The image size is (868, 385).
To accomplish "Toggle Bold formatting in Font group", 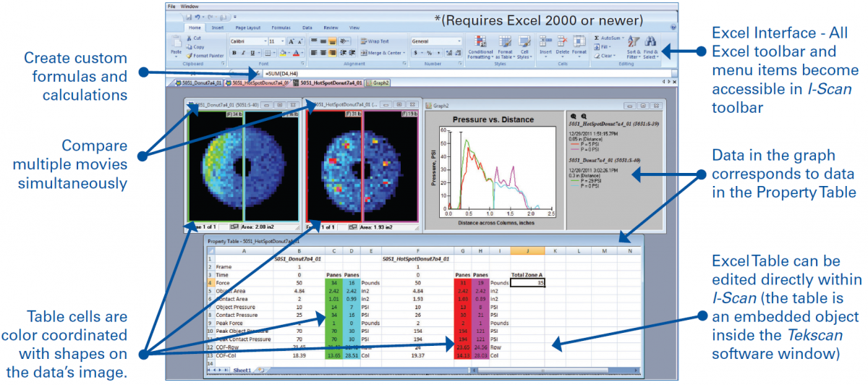I will click(234, 53).
